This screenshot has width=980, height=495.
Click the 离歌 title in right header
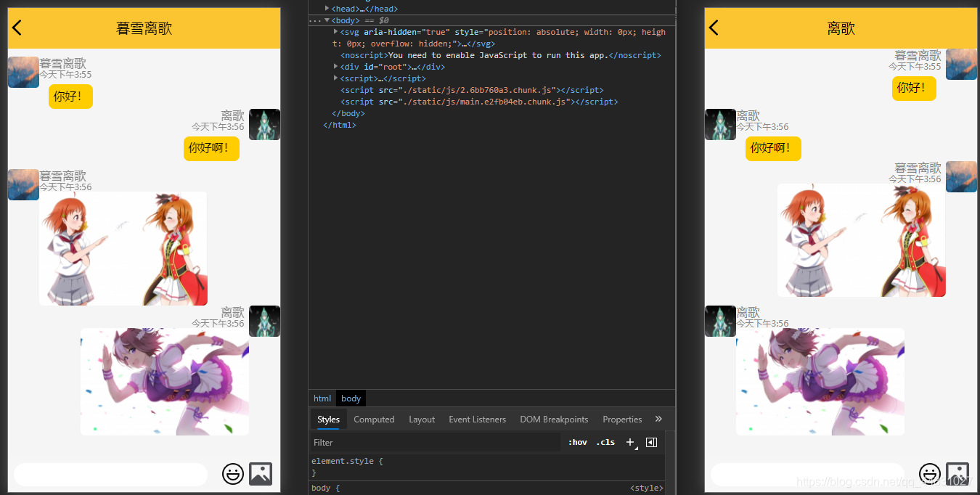(x=841, y=28)
